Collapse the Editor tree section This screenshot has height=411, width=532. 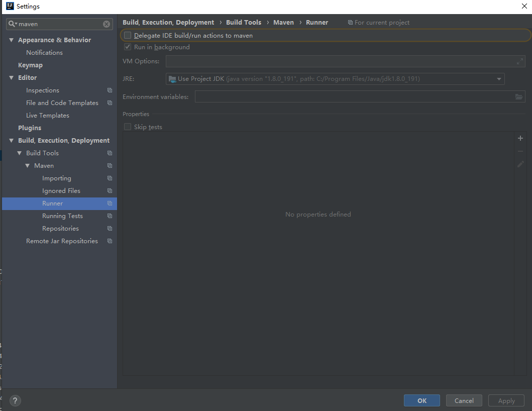[11, 78]
